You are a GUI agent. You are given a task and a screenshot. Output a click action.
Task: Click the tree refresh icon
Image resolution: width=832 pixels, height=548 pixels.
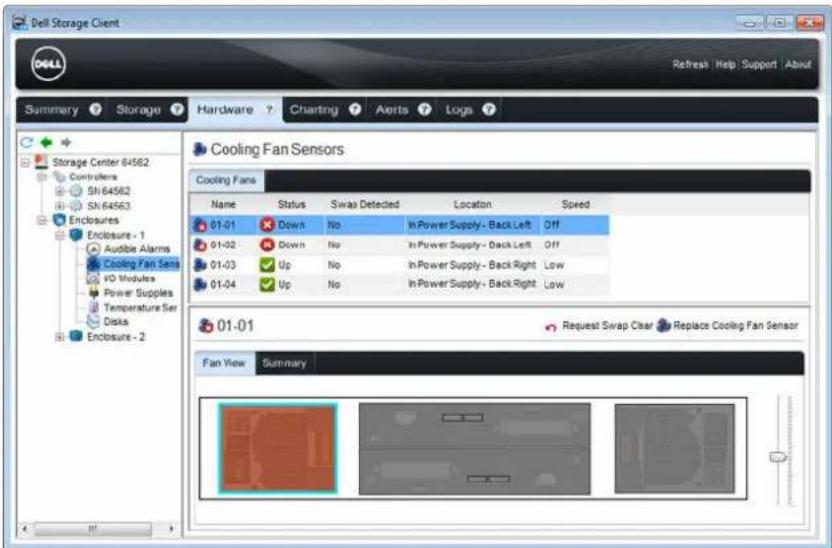tap(27, 142)
